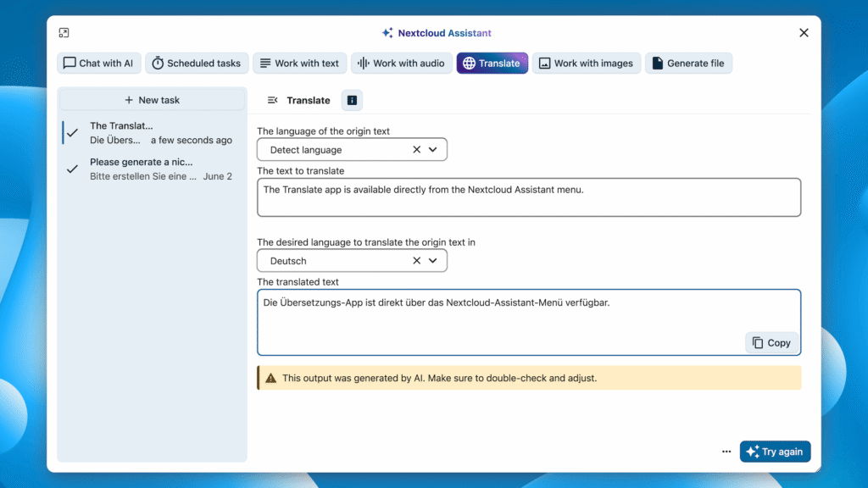Close the Nextcloud Assistant dialog
This screenshot has height=488, width=868.
pyautogui.click(x=804, y=33)
